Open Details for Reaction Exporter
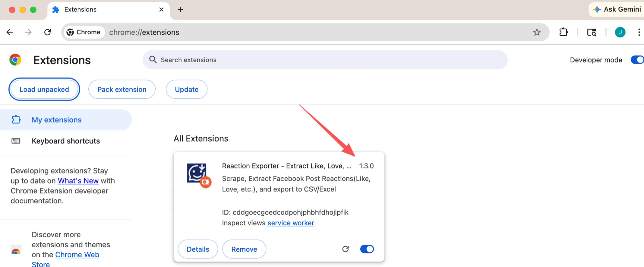The height and width of the screenshot is (267, 644). [x=198, y=249]
